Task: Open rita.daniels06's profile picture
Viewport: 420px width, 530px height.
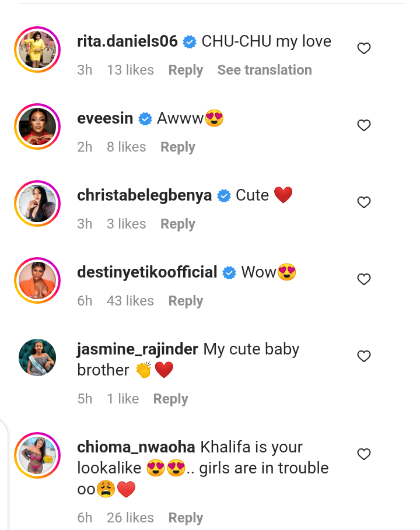Action: pos(37,50)
